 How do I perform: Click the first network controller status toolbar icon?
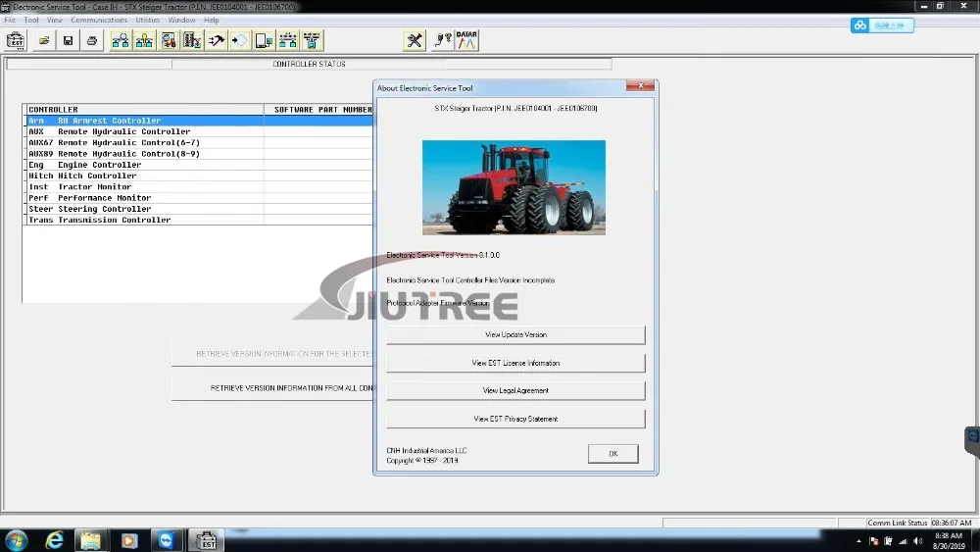(120, 40)
